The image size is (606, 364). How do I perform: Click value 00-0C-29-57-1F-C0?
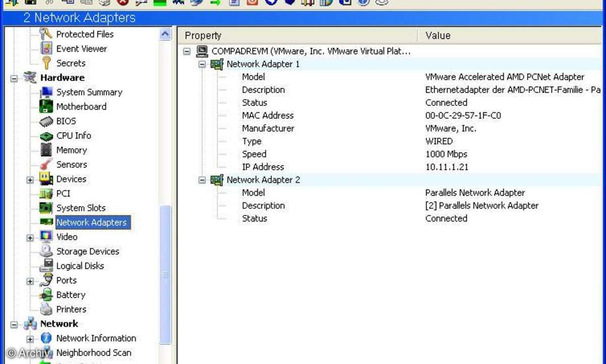tap(463, 116)
